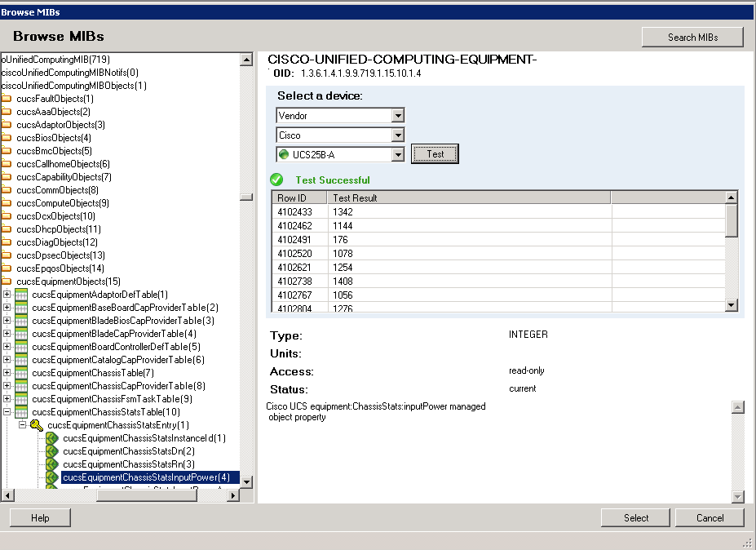Click the test results scroll-down arrow
The height and width of the screenshot is (550, 756).
click(x=732, y=305)
